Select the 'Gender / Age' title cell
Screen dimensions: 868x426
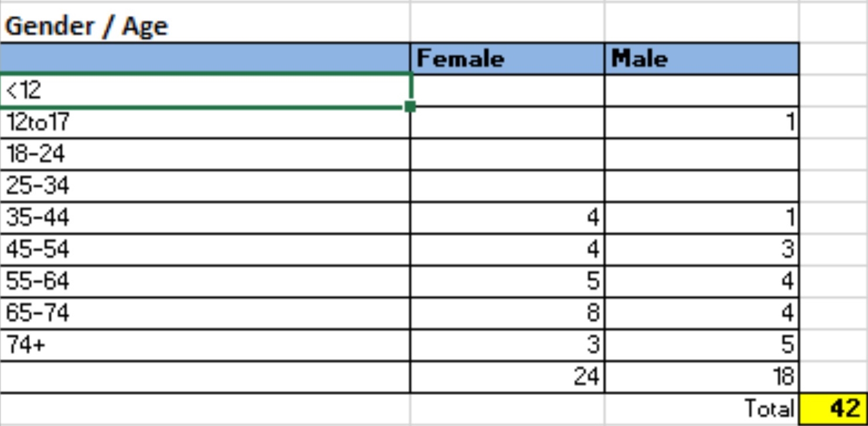click(x=87, y=27)
